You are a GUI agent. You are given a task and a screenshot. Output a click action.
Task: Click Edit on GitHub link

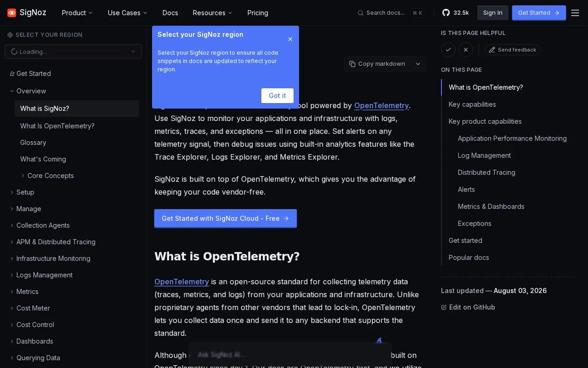point(468,307)
